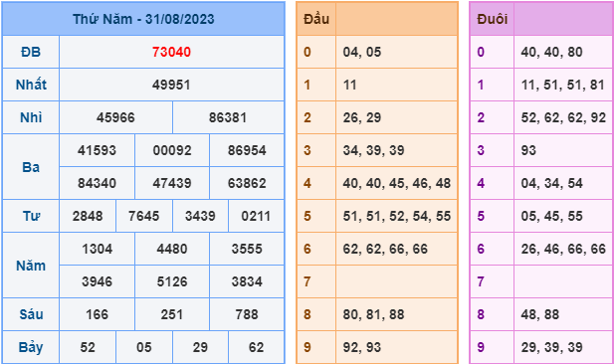
Task: Click the Bảy number 29
Action: click(x=200, y=347)
